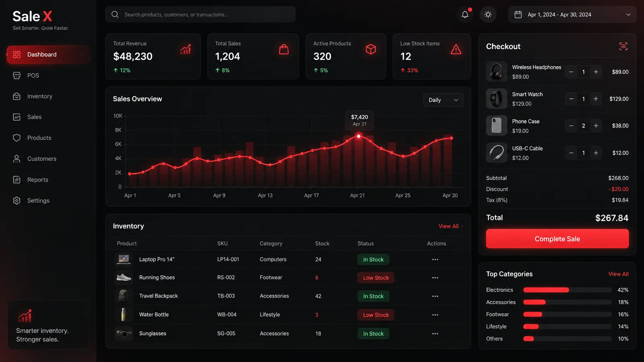Click the Smart Watch thumbnail
Viewport: 644px width, 362px height.
(496, 99)
